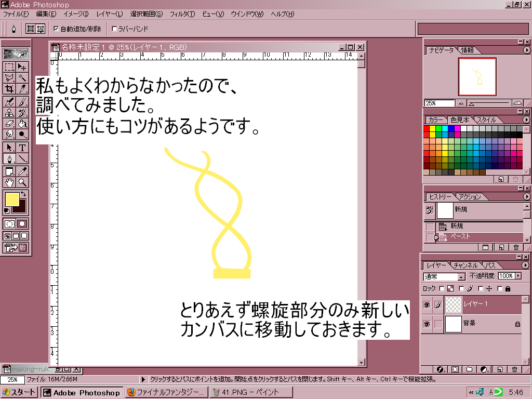Pick the Paint Bucket tool

[22, 124]
